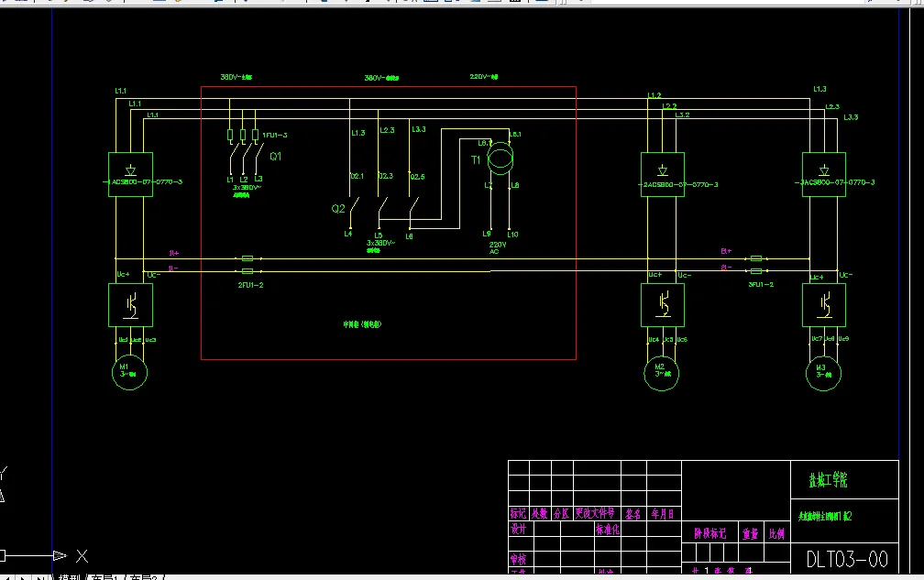Click the L10 terminal label
The height and width of the screenshot is (580, 924).
coord(512,235)
